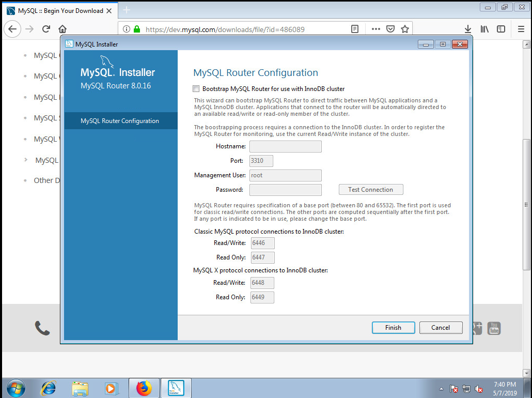The width and height of the screenshot is (532, 398).
Task: Open the Firefox hamburger menu
Action: pos(521,29)
